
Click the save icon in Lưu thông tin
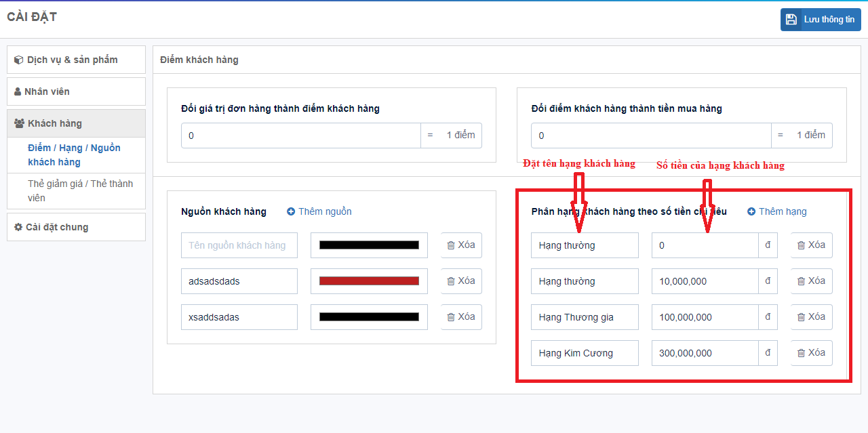point(791,20)
